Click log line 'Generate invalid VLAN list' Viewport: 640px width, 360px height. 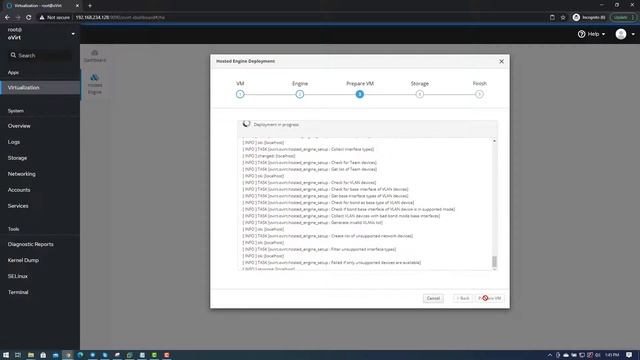[x=313, y=222]
